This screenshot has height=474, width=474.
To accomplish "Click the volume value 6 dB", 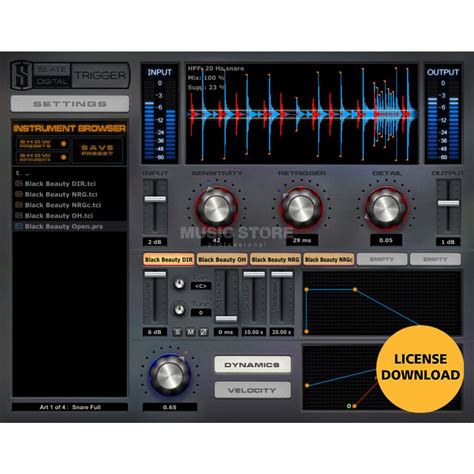I will tap(155, 332).
